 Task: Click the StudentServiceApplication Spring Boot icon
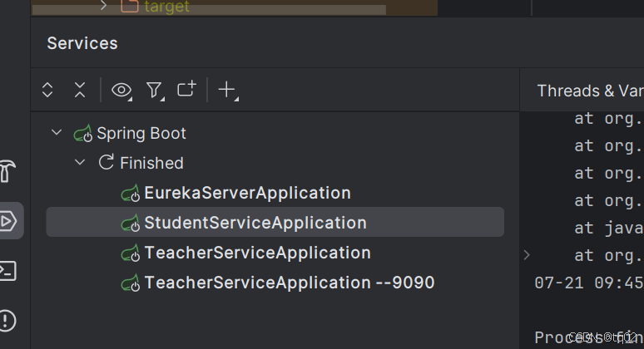[131, 223]
